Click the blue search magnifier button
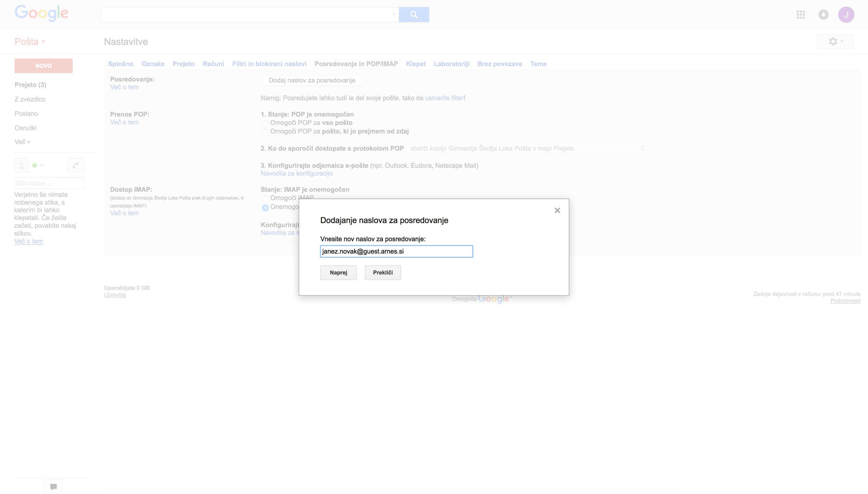Viewport: 868px width, 494px height. tap(414, 15)
